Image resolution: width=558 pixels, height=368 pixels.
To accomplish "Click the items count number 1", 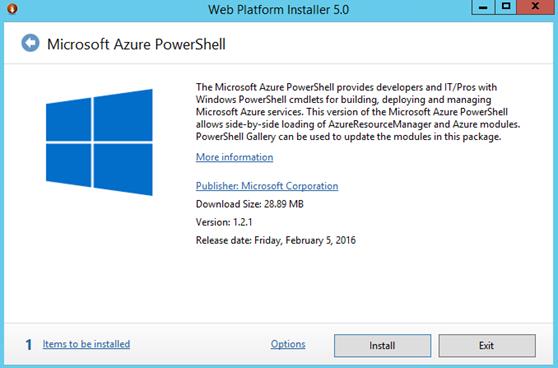I will tap(29, 345).
